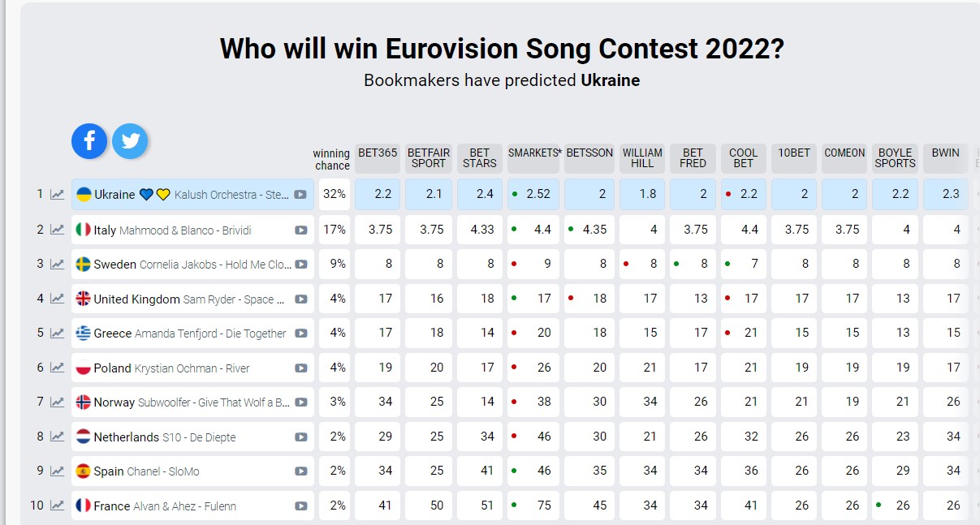Open the trend chart icon for Norway
Image resolution: width=980 pixels, height=525 pixels.
pyautogui.click(x=57, y=402)
